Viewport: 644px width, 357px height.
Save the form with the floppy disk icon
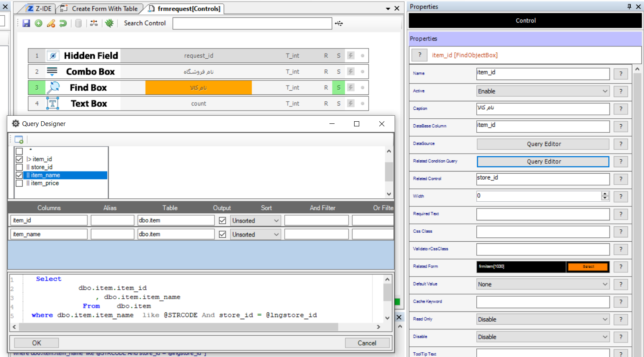pos(26,23)
